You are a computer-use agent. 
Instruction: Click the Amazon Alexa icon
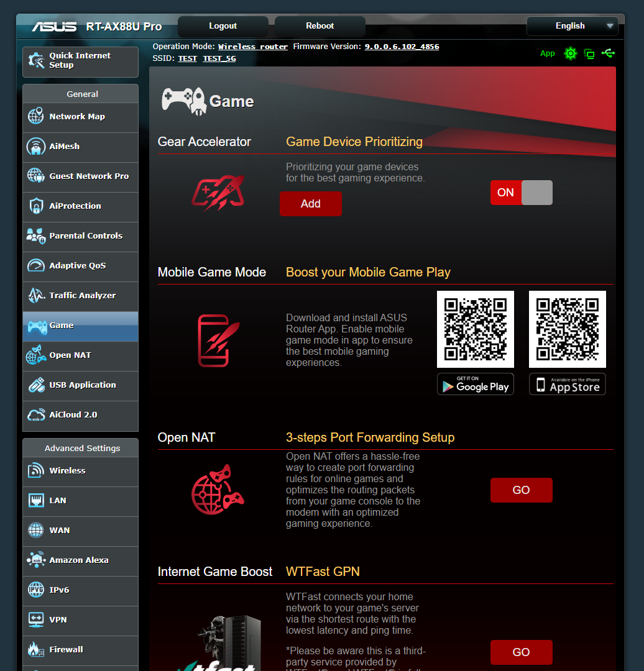click(x=36, y=559)
